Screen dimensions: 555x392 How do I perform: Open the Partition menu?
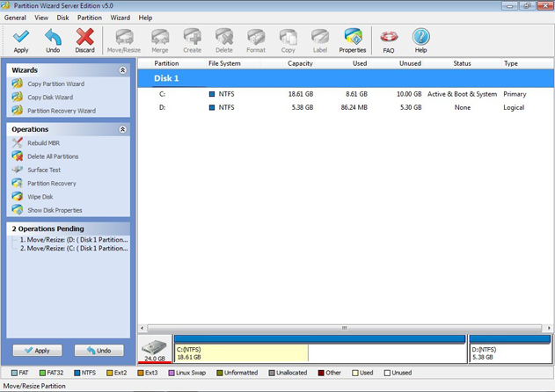tap(89, 18)
